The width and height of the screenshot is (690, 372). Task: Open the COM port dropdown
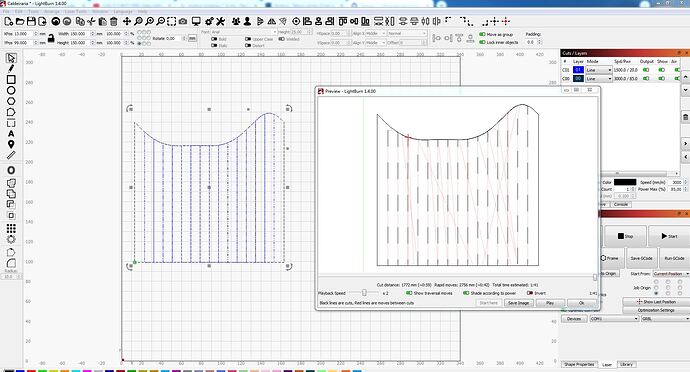coord(614,318)
